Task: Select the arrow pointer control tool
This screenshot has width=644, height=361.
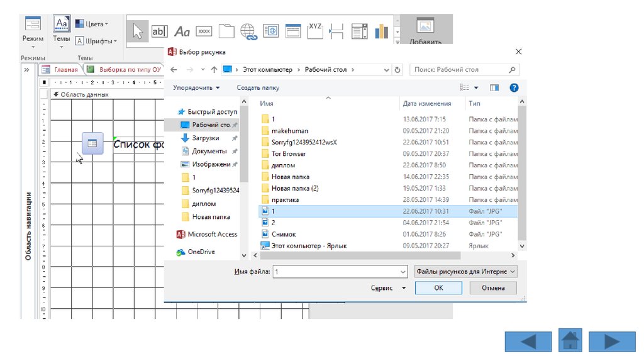Action: (x=138, y=31)
